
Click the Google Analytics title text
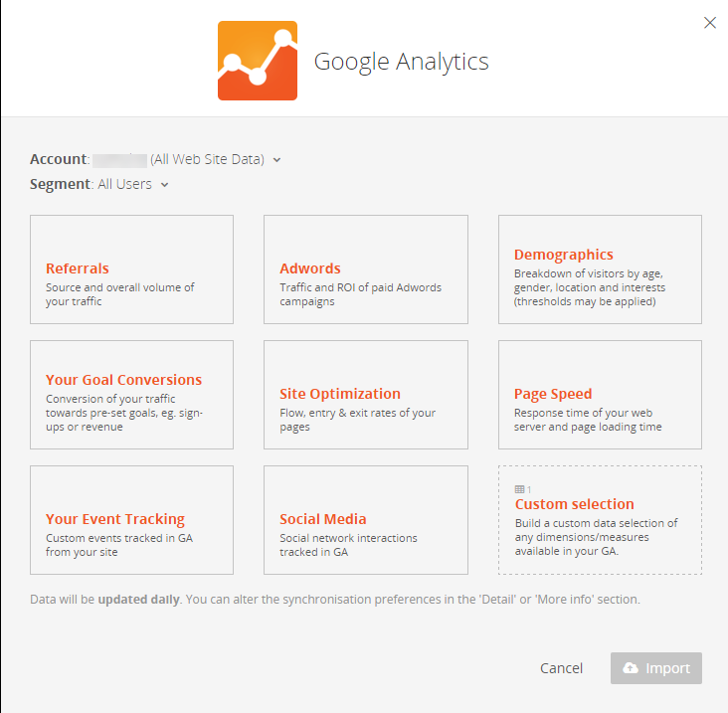pos(401,62)
